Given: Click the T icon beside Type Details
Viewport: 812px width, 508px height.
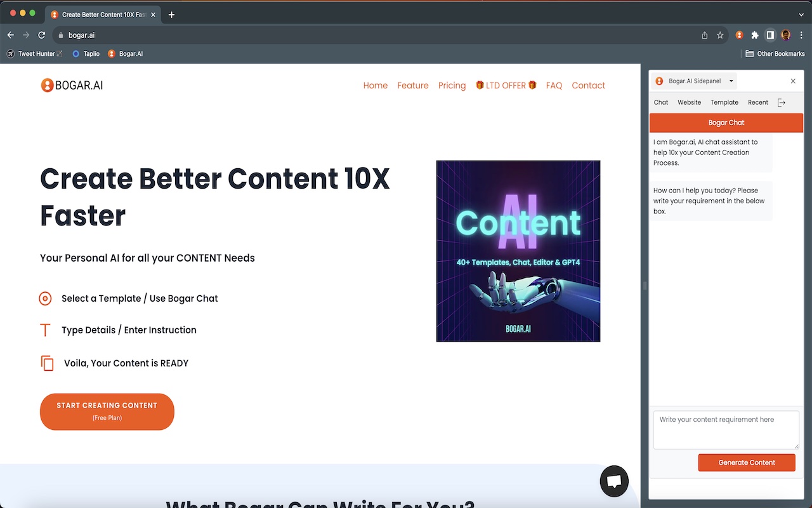Looking at the screenshot, I should click(45, 330).
